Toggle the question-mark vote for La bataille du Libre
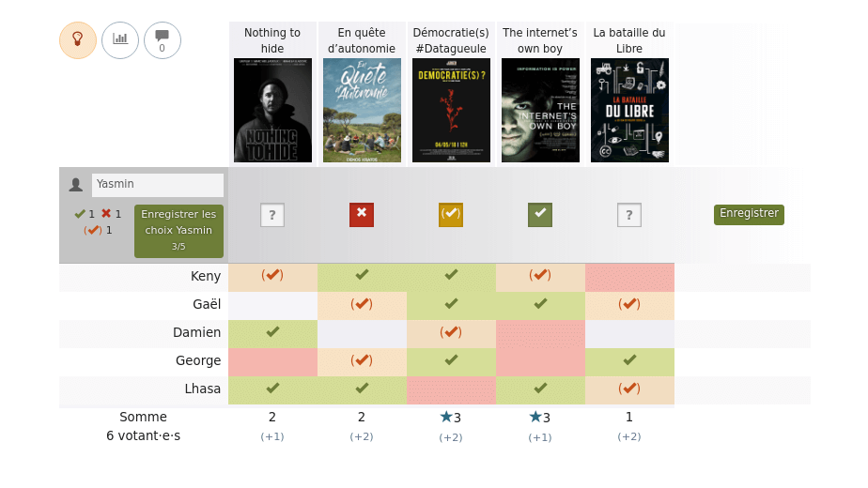The width and height of the screenshot is (868, 488). click(629, 215)
